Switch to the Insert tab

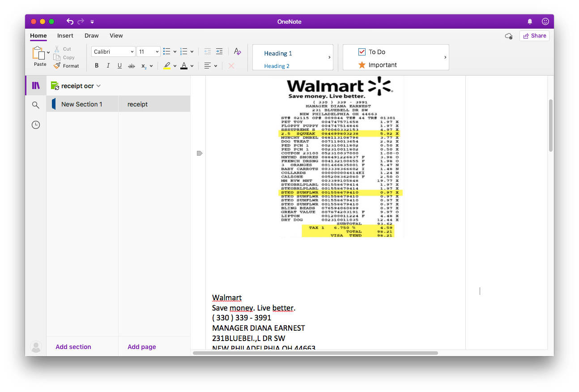point(65,36)
